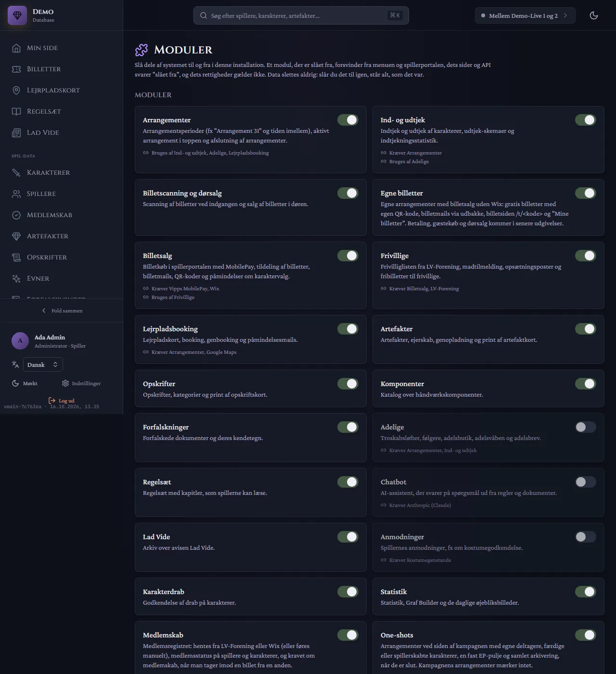This screenshot has height=674, width=616.
Task: Disable the Frivillige module toggle
Action: pyautogui.click(x=586, y=256)
